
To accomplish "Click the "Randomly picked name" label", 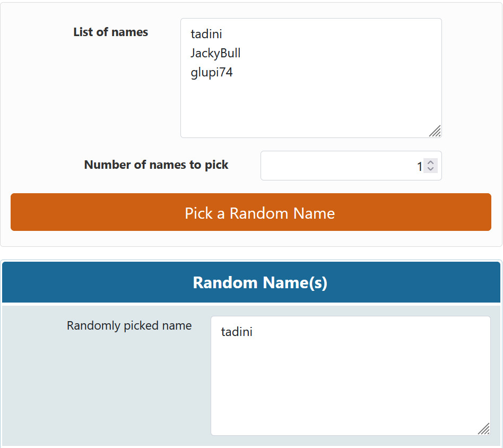I will (x=129, y=326).
